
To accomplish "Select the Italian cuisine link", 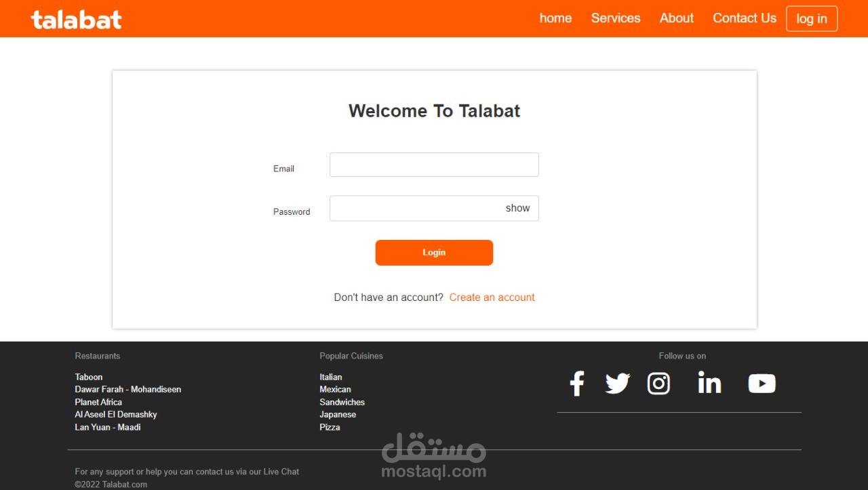I will click(x=331, y=377).
